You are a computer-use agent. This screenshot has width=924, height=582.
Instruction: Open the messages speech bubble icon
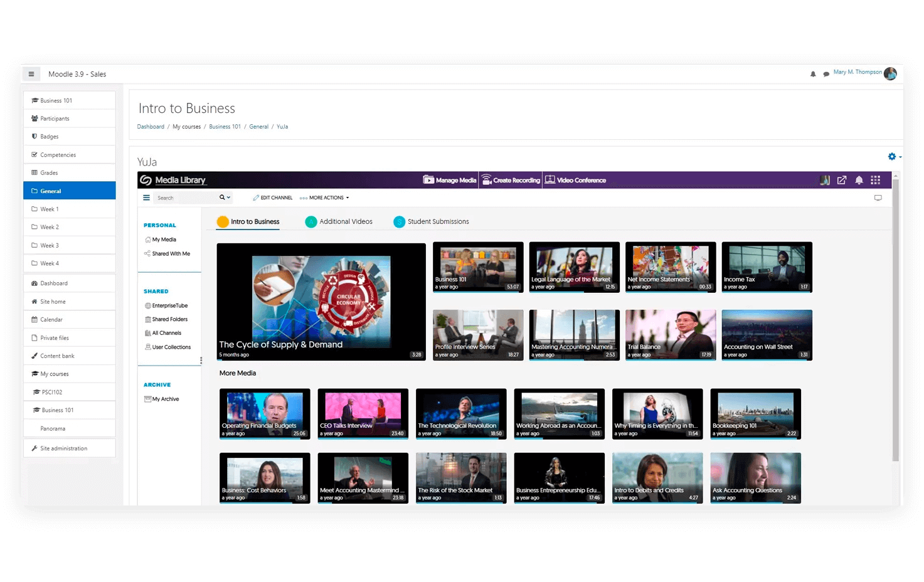click(826, 74)
